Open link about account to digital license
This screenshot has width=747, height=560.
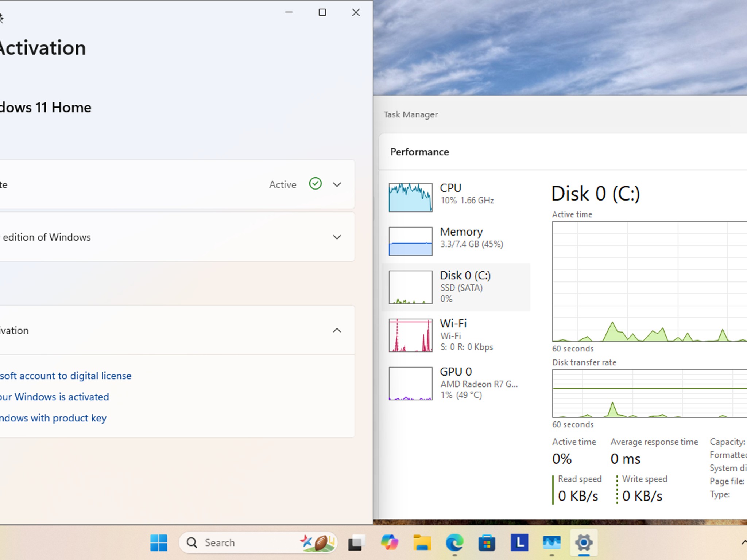point(66,376)
